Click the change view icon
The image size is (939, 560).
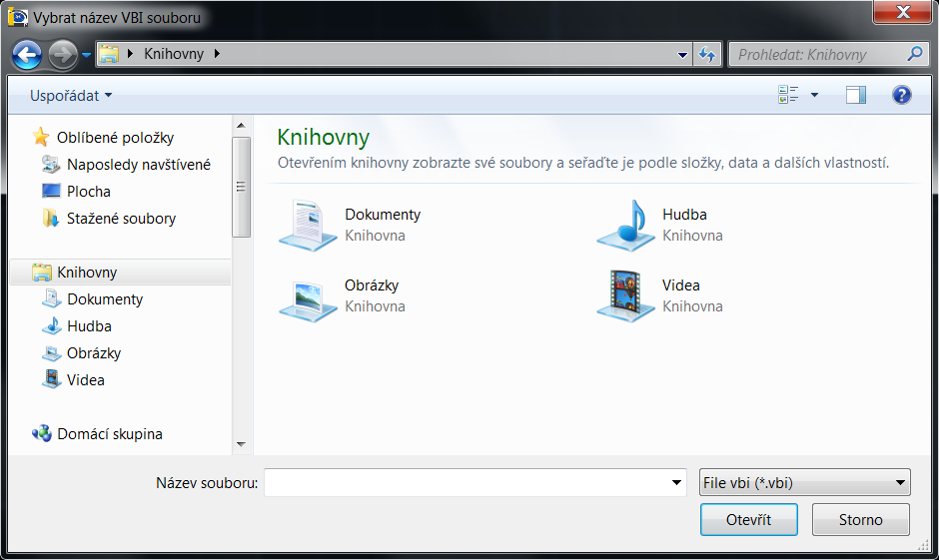coord(788,95)
